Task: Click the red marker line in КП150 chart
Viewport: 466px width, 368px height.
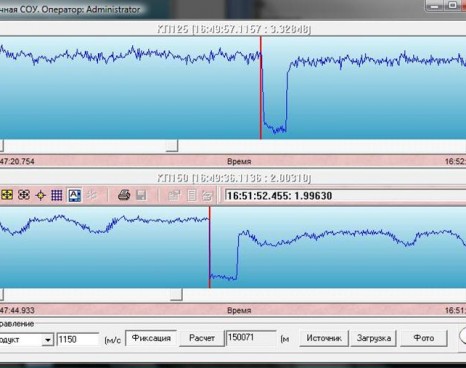Action: (x=210, y=247)
